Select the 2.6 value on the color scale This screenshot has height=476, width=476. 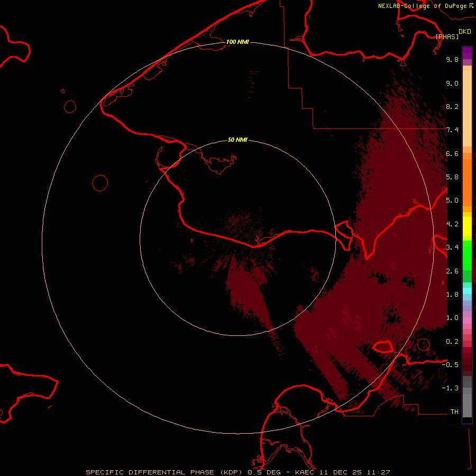452,271
